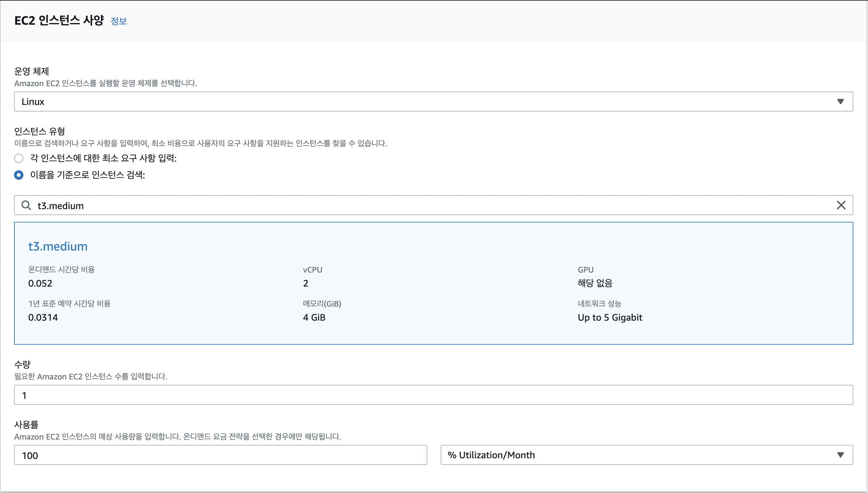This screenshot has width=868, height=493.
Task: Clear the instance search with X icon
Action: 841,205
